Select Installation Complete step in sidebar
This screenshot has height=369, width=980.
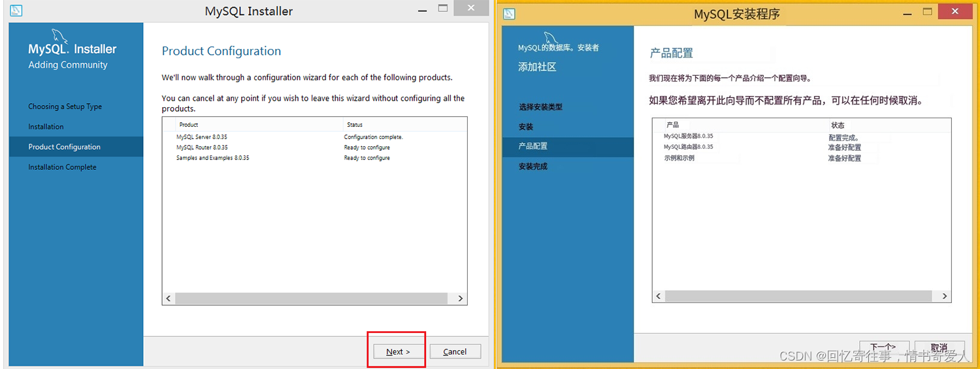62,167
